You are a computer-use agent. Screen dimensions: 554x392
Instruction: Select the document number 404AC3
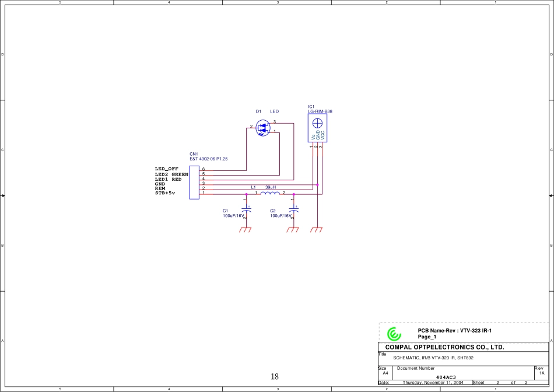[446, 377]
